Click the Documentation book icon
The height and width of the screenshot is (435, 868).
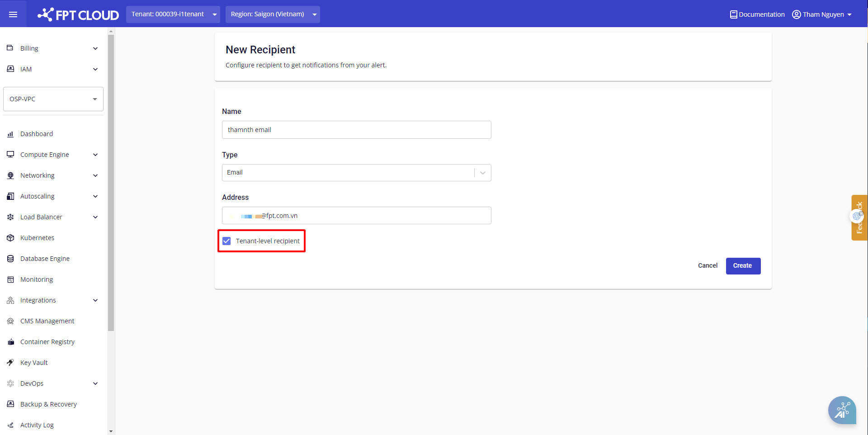733,14
